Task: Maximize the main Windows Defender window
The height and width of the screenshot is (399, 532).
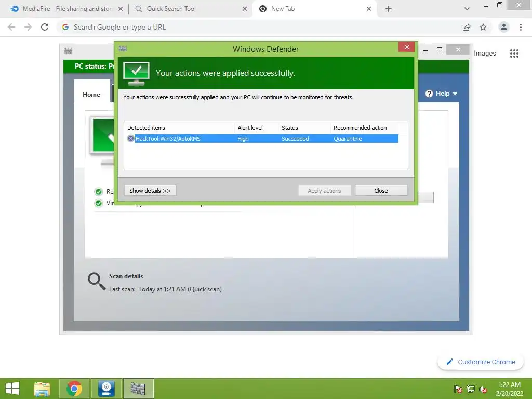Action: tap(440, 49)
